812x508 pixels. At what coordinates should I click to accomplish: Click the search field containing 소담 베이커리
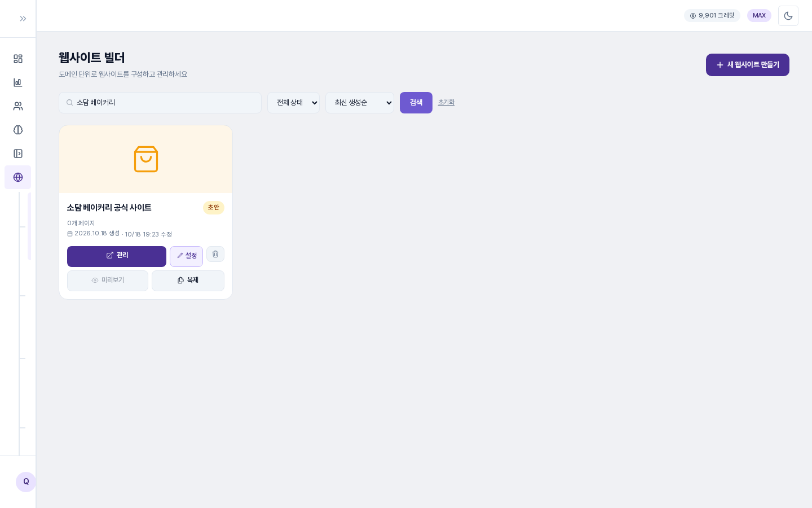point(160,103)
